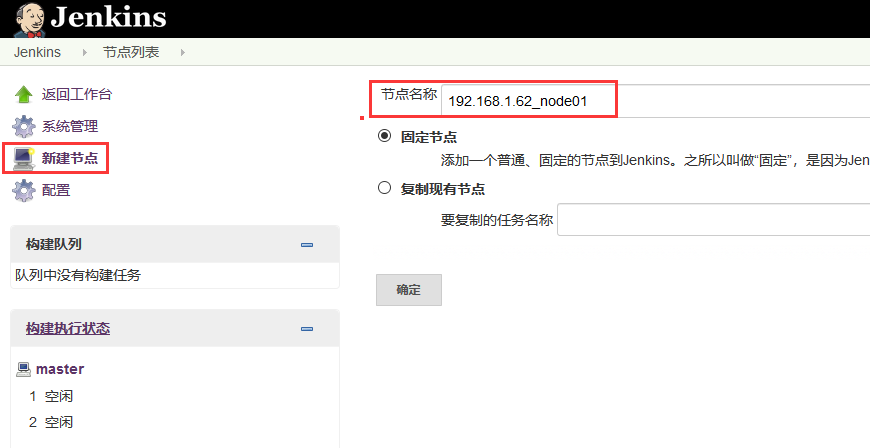The image size is (870, 448).
Task: Focus the 节点名称 input field
Action: coord(656,101)
